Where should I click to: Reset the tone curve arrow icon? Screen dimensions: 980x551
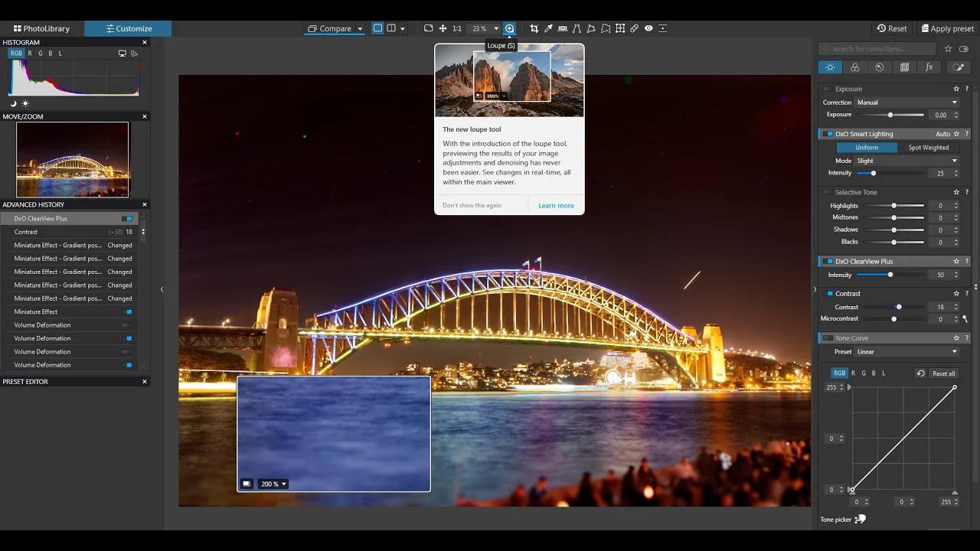pos(920,373)
